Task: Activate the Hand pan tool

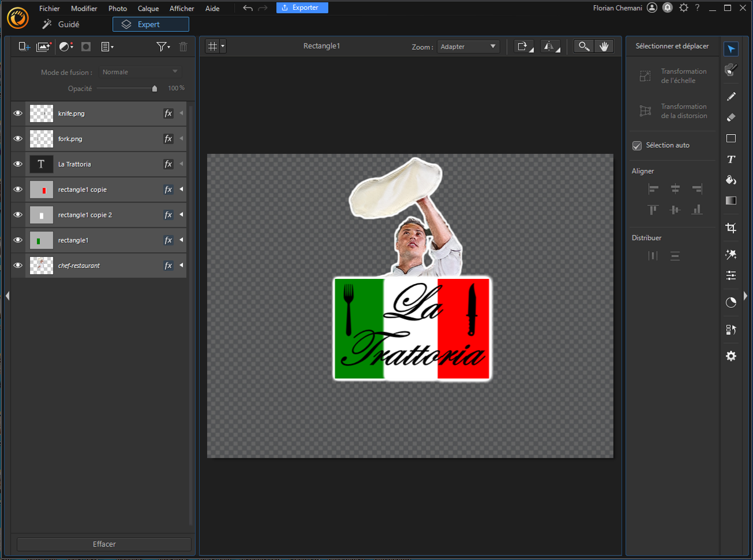Action: pyautogui.click(x=604, y=47)
